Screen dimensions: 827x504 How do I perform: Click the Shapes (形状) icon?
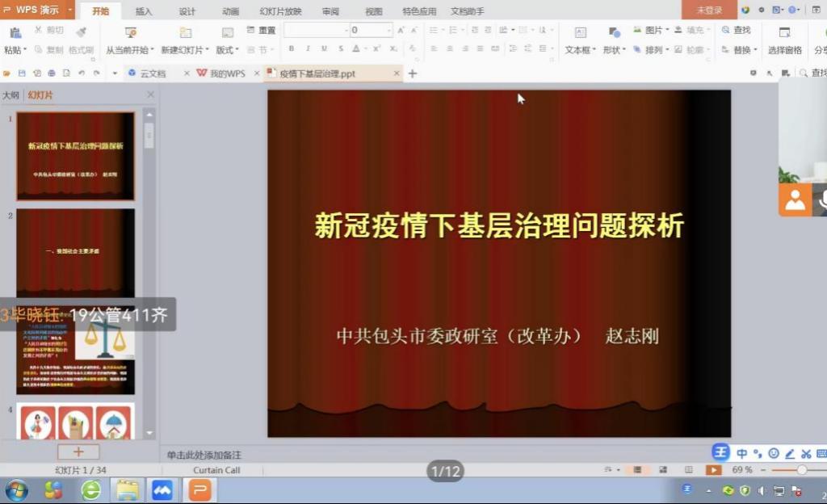point(614,33)
